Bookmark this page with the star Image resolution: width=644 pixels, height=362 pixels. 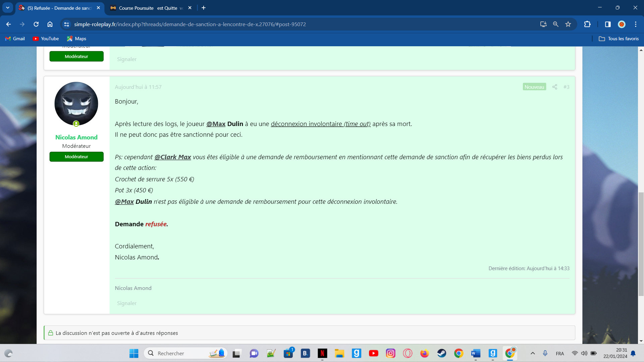568,24
